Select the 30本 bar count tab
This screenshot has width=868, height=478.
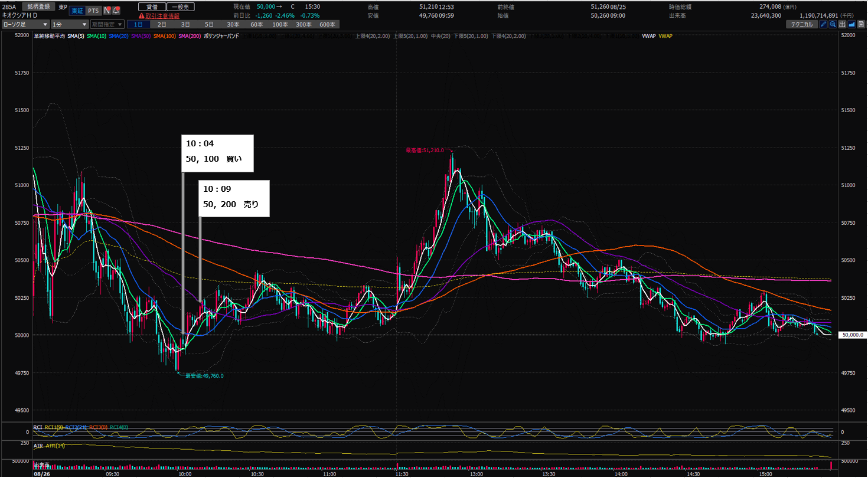233,25
